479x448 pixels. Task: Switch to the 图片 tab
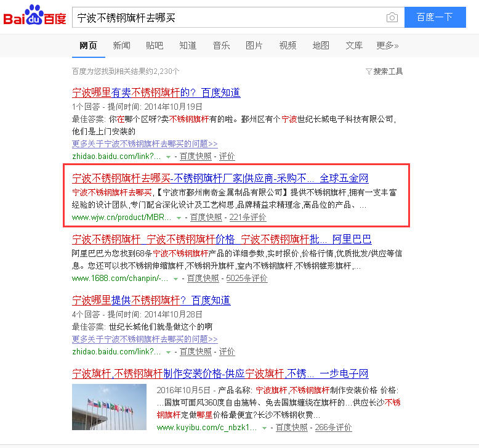[x=254, y=46]
